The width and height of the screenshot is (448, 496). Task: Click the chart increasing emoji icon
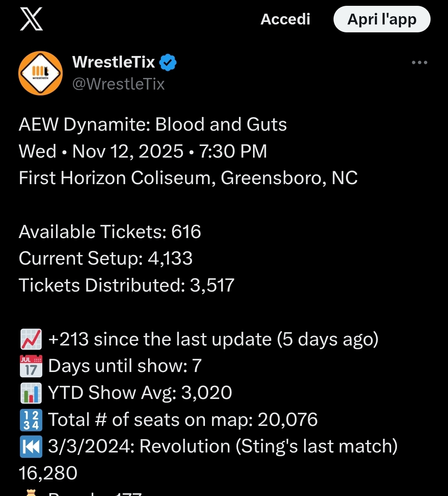point(31,339)
